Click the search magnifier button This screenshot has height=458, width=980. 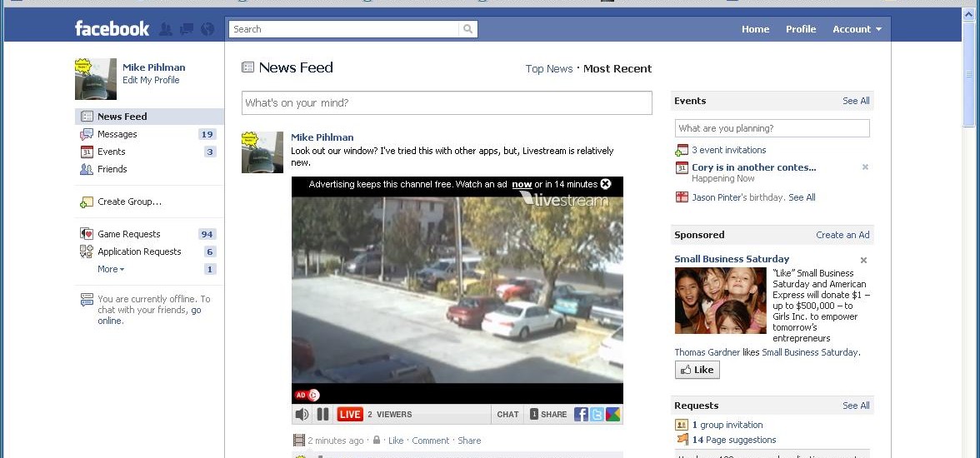[468, 29]
